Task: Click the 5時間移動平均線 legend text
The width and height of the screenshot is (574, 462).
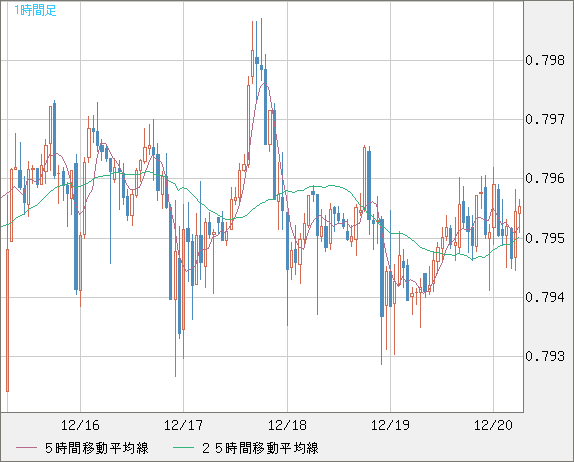Action: pos(97,448)
